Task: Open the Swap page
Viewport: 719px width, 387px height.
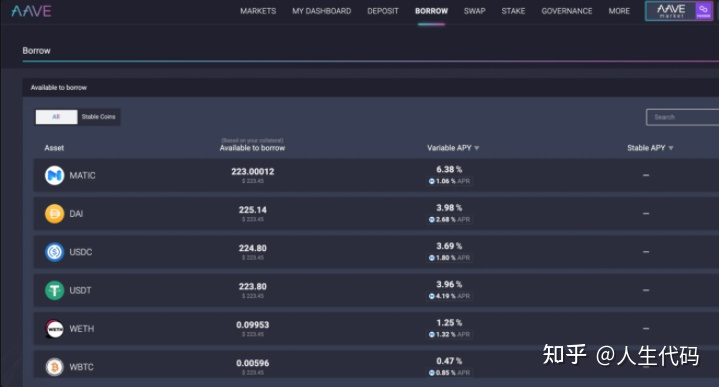Action: [x=475, y=11]
